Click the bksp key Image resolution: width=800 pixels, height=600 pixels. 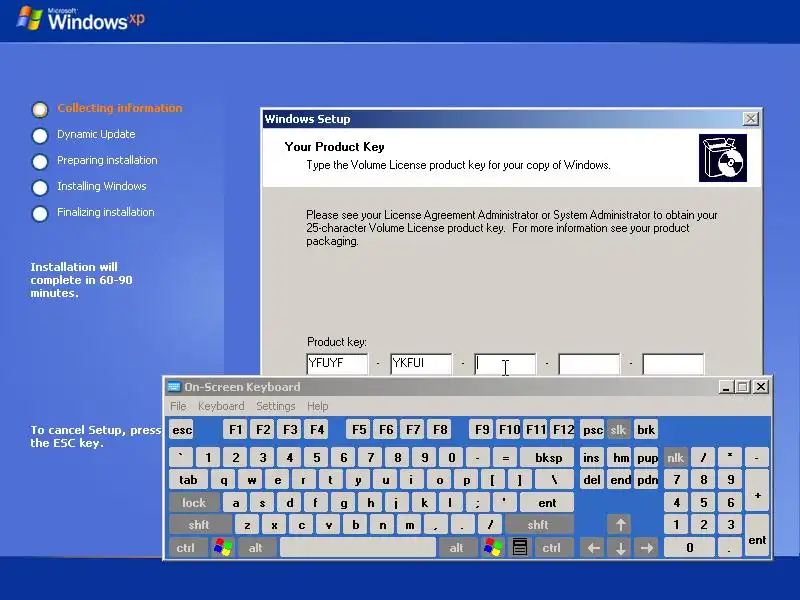(548, 458)
